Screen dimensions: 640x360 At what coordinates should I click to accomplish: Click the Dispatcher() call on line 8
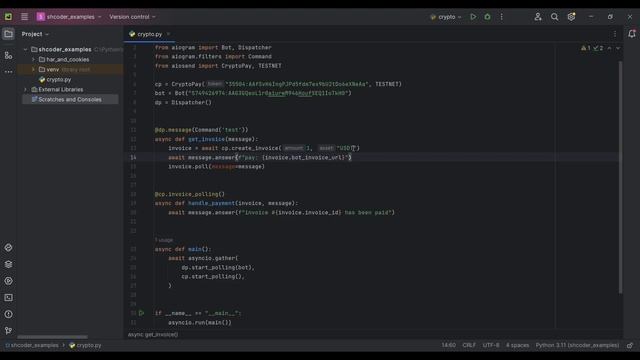191,102
